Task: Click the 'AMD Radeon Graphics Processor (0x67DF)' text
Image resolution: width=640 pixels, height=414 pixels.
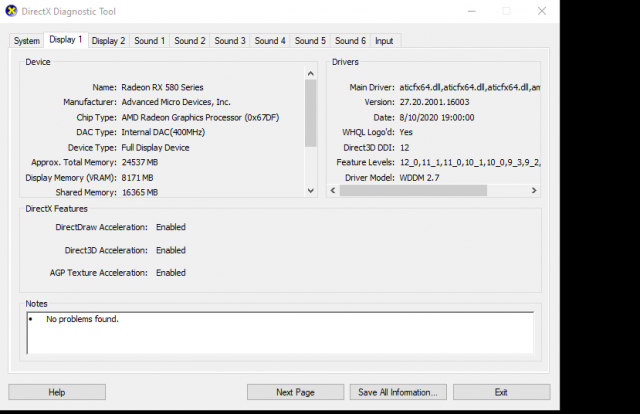Action: point(200,118)
